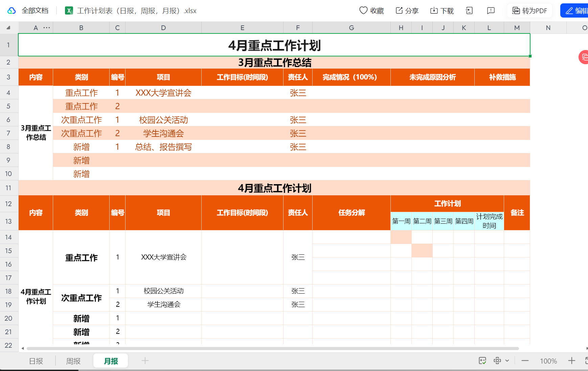Click the 张三 cell in row 19
588x371 pixels.
(x=298, y=304)
